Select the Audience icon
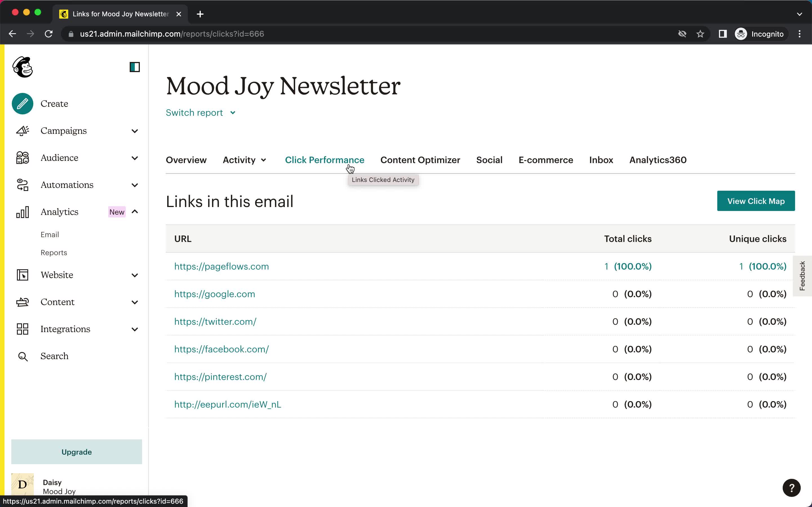812x507 pixels. tap(23, 158)
